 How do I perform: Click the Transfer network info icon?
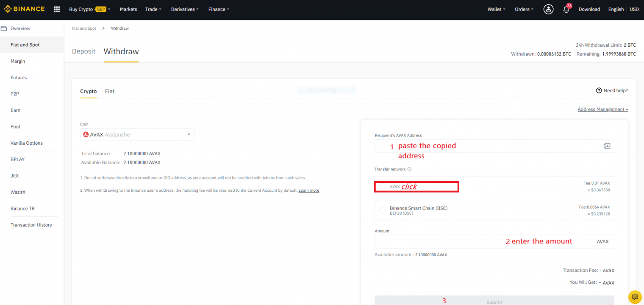[408, 169]
